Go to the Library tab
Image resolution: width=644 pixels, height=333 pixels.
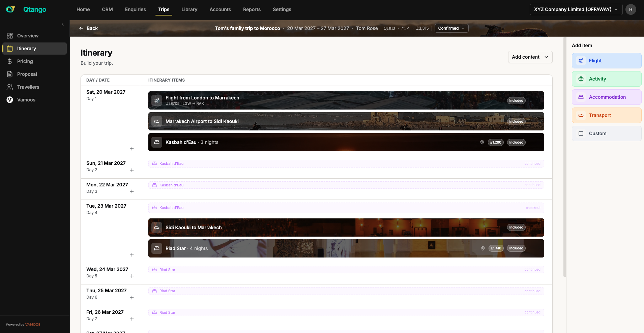click(x=189, y=9)
